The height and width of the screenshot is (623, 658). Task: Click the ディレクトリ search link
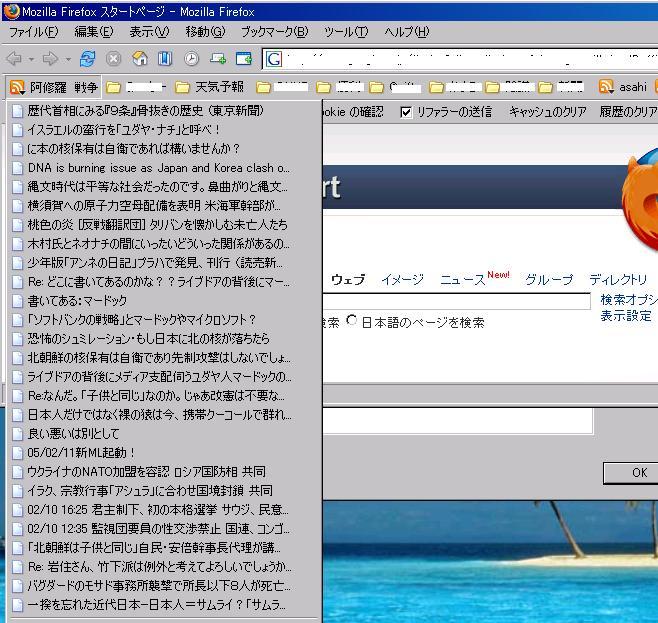(x=618, y=279)
